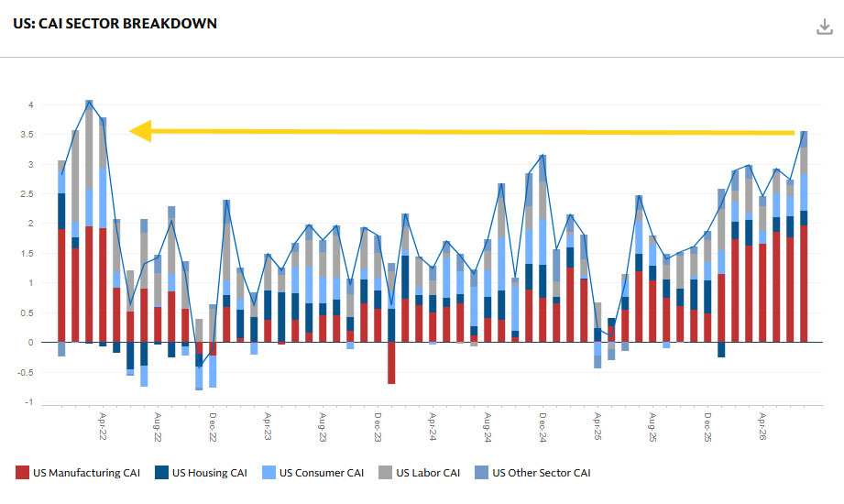
Task: Click the y-axis value 4
Action: pyautogui.click(x=31, y=105)
